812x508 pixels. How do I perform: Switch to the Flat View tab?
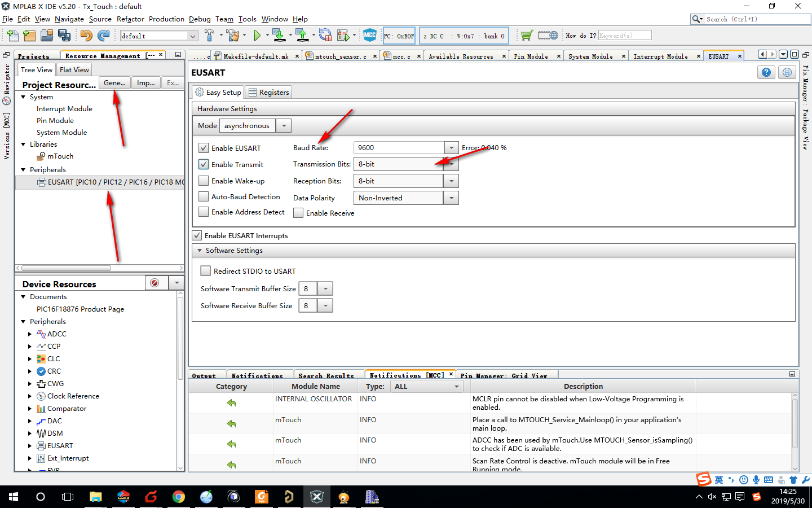[x=74, y=69]
